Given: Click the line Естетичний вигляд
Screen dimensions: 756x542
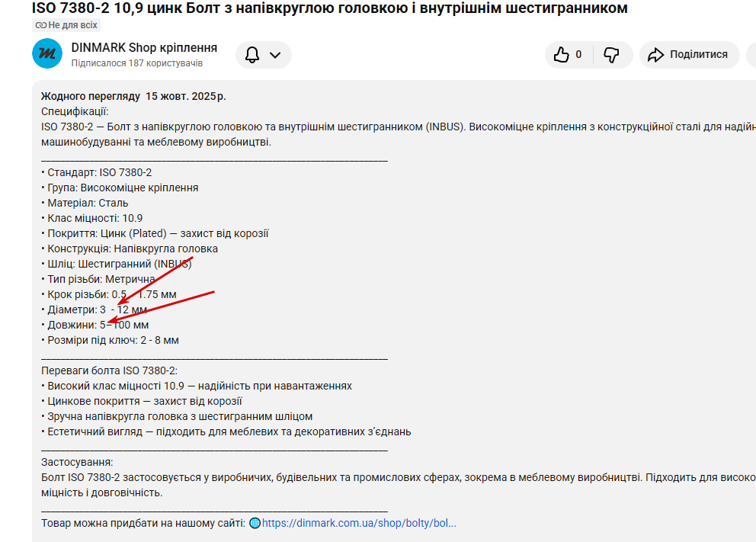Looking at the screenshot, I should [x=226, y=432].
